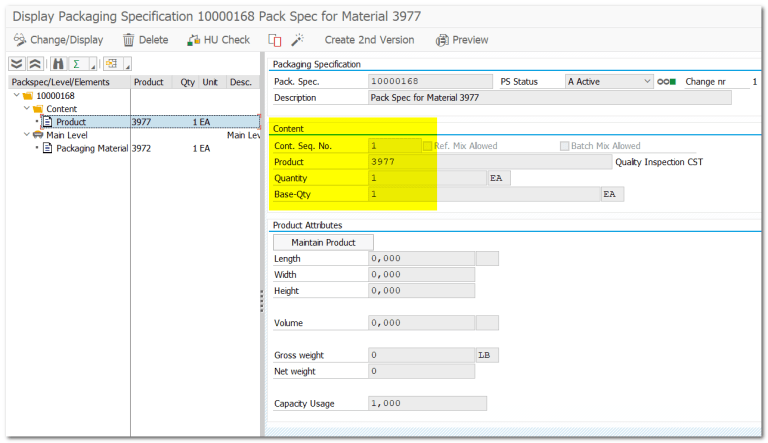Click the red copy icon in toolbar

(x=274, y=40)
